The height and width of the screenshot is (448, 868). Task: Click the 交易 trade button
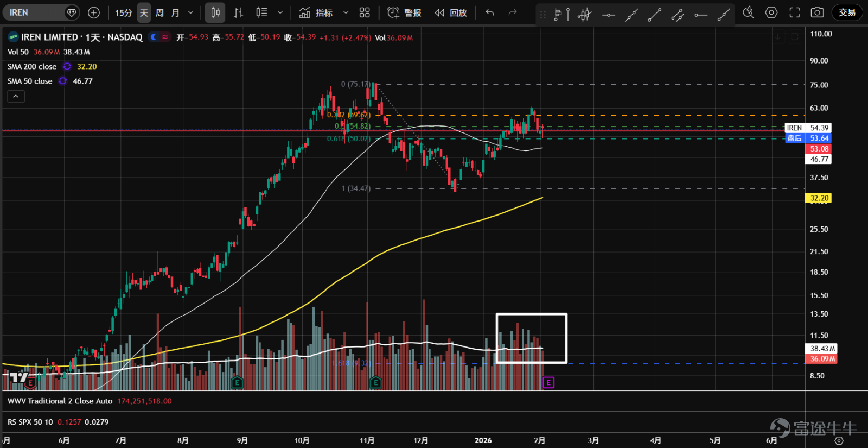point(847,12)
